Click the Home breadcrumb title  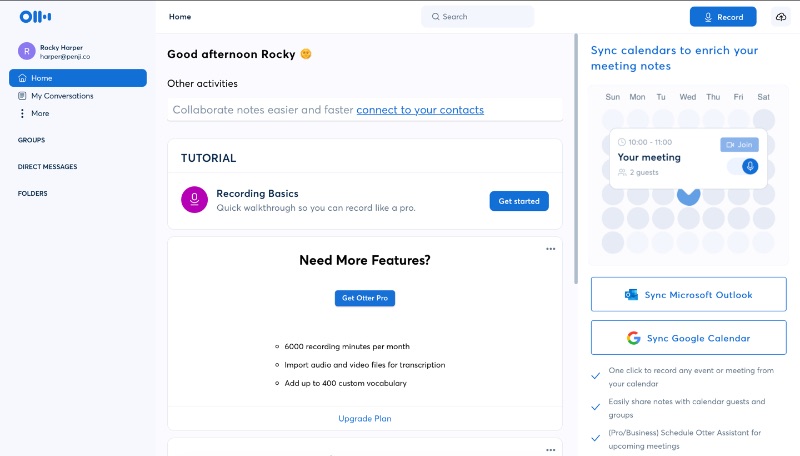tap(180, 17)
